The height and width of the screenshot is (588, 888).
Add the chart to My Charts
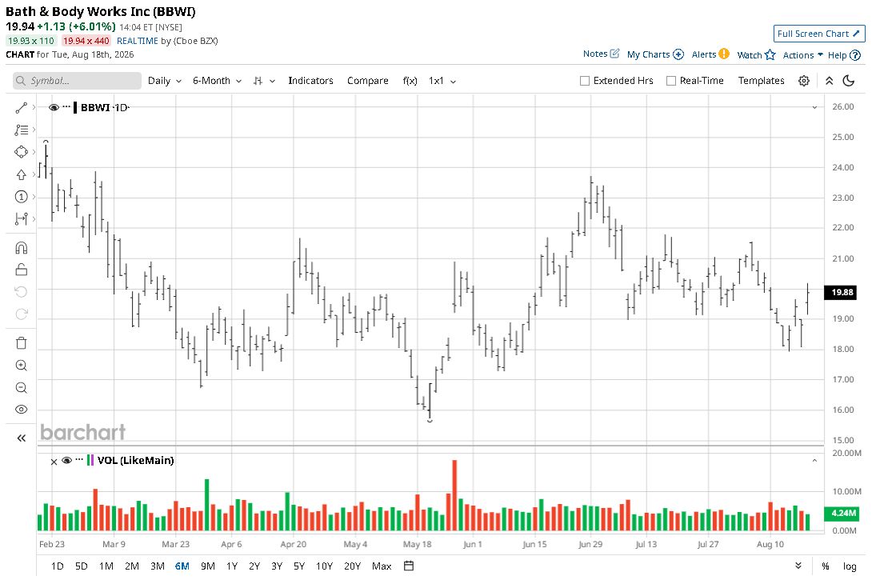[655, 54]
